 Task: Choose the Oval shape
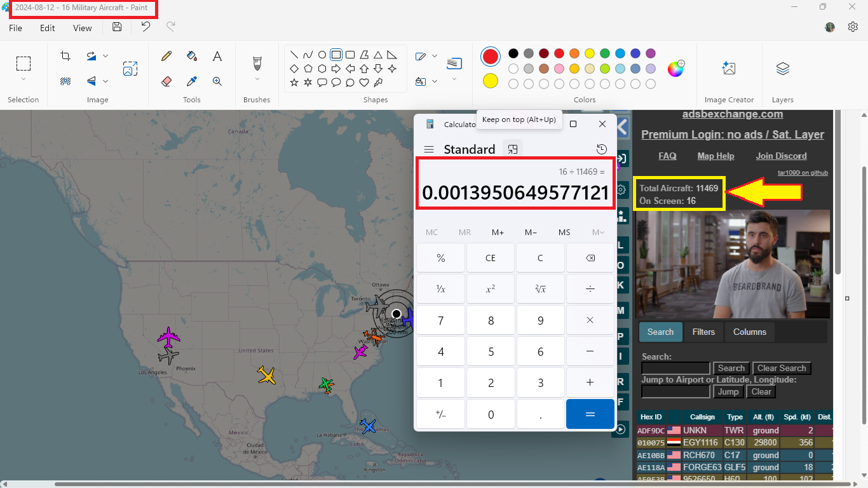pyautogui.click(x=322, y=55)
